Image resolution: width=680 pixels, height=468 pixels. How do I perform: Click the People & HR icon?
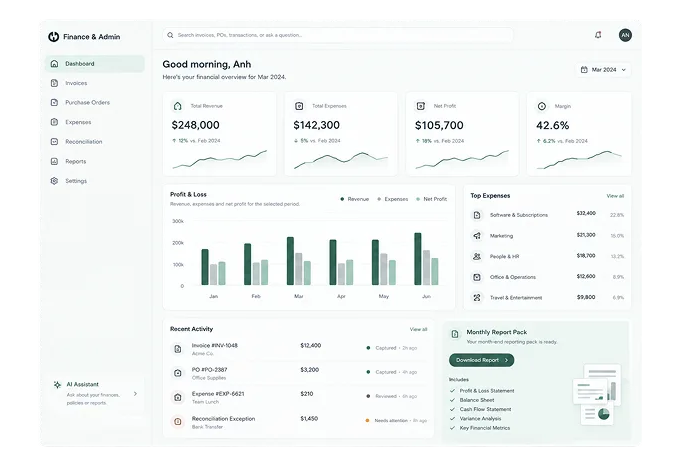[x=477, y=256]
